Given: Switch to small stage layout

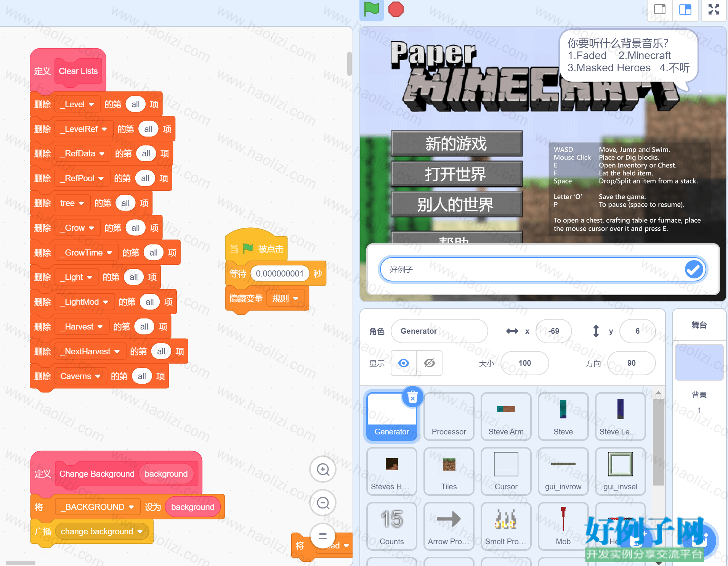Looking at the screenshot, I should (660, 9).
